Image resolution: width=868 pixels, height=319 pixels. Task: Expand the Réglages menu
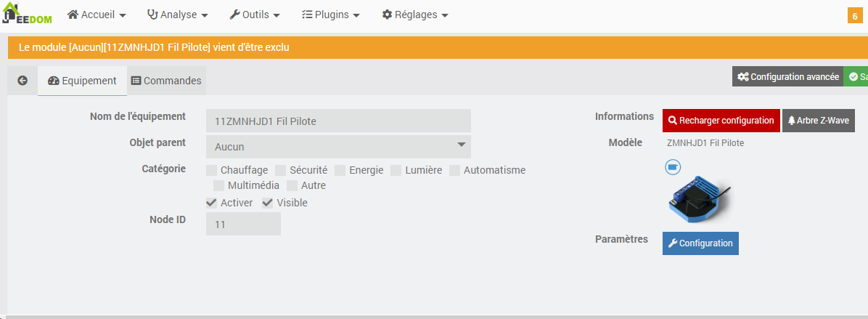415,15
